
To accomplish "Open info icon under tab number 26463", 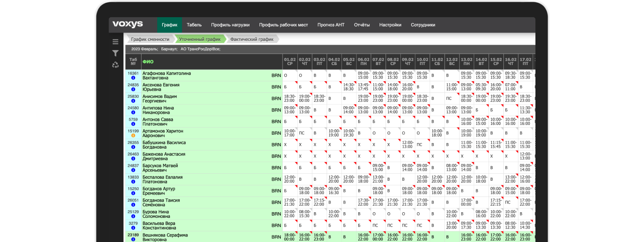I will (x=133, y=158).
